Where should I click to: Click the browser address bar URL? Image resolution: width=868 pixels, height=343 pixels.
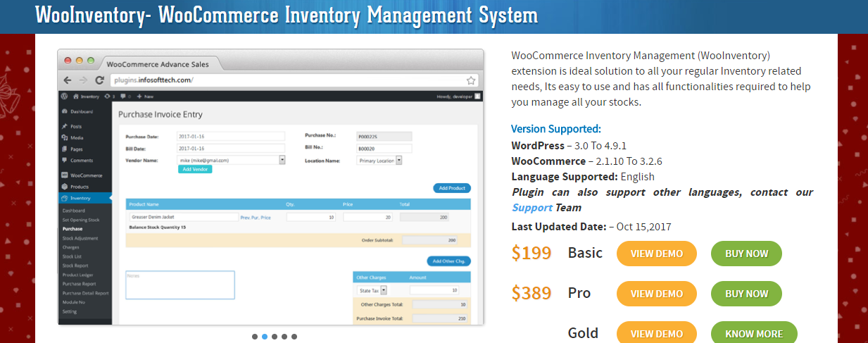pyautogui.click(x=152, y=80)
